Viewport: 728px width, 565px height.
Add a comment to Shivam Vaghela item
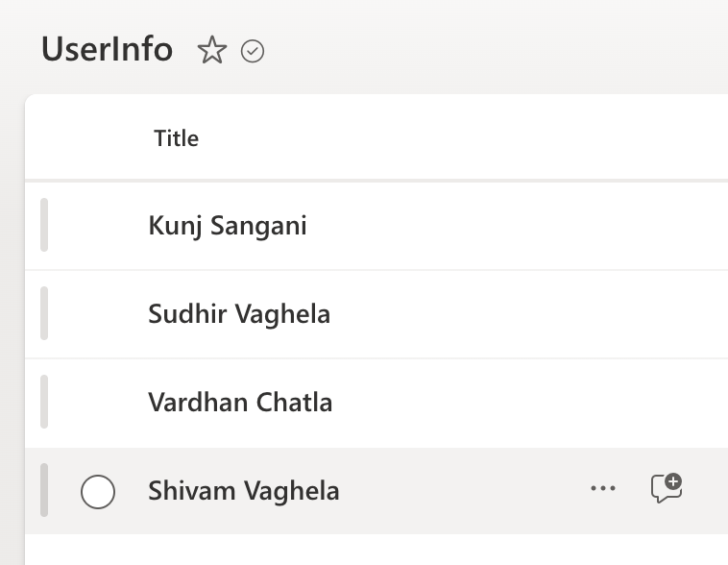coord(667,488)
